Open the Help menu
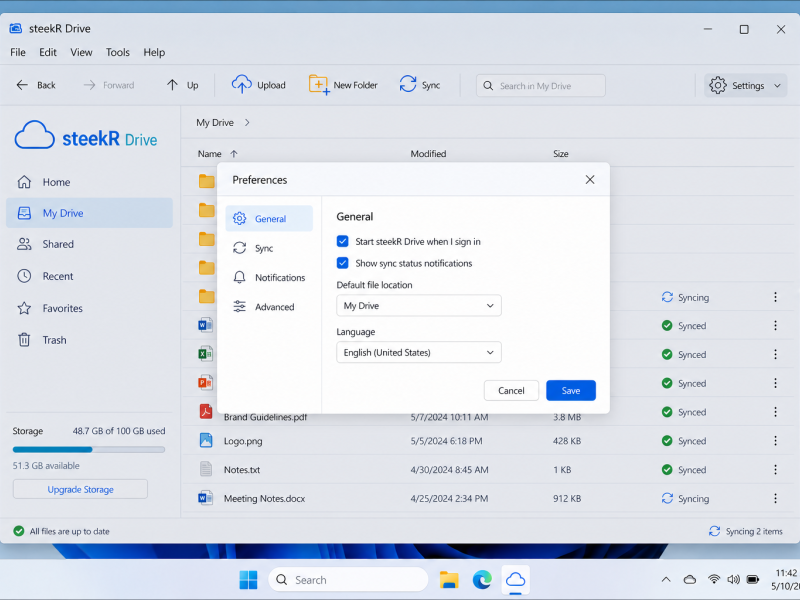 (154, 52)
